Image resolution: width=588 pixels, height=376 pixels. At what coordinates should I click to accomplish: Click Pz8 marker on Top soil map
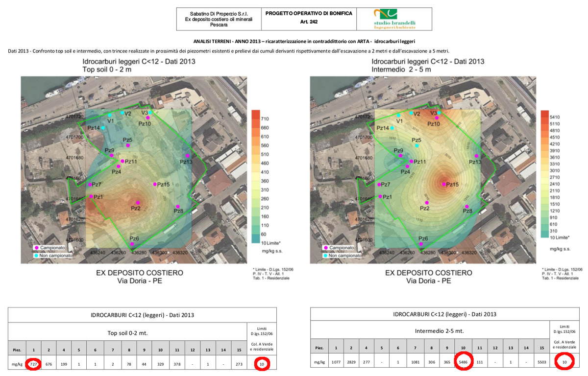(x=177, y=207)
